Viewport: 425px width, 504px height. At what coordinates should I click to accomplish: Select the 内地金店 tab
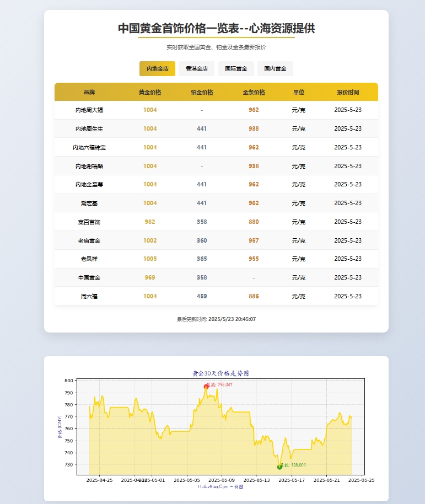coord(157,69)
